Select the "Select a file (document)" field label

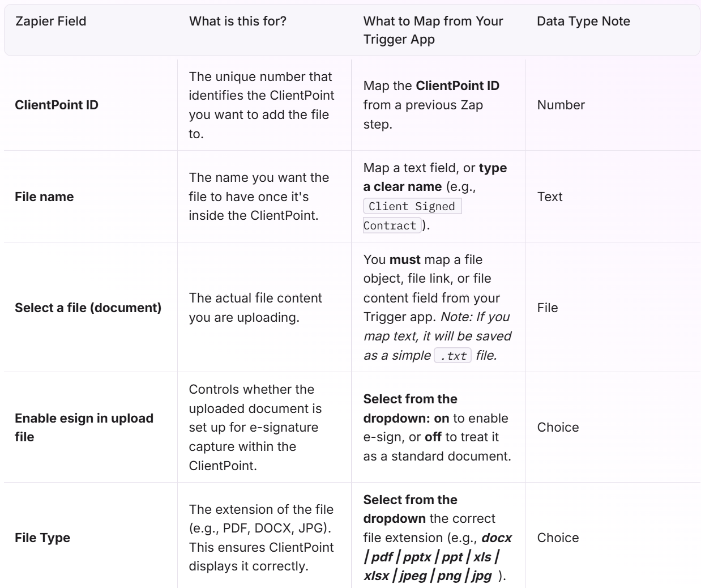[88, 308]
